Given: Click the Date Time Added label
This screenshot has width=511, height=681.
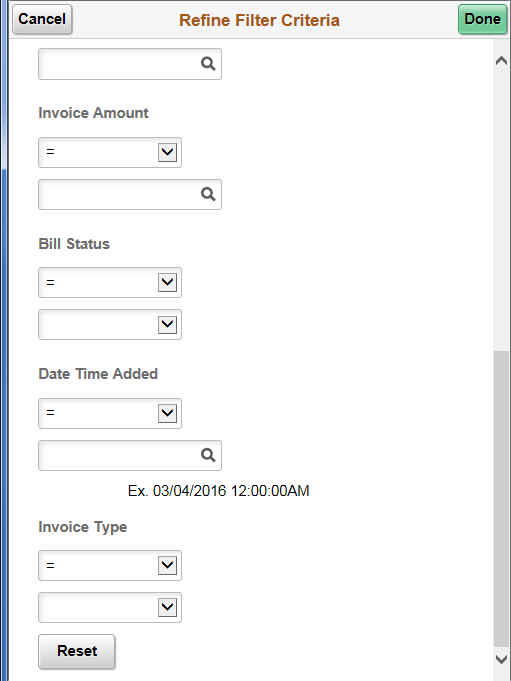Looking at the screenshot, I should 98,374.
